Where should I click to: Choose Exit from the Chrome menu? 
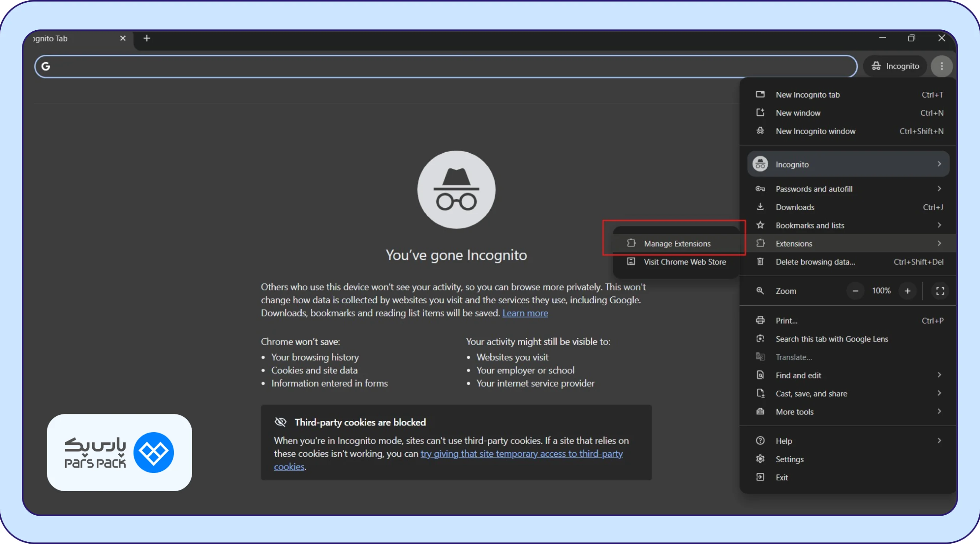pos(848,477)
